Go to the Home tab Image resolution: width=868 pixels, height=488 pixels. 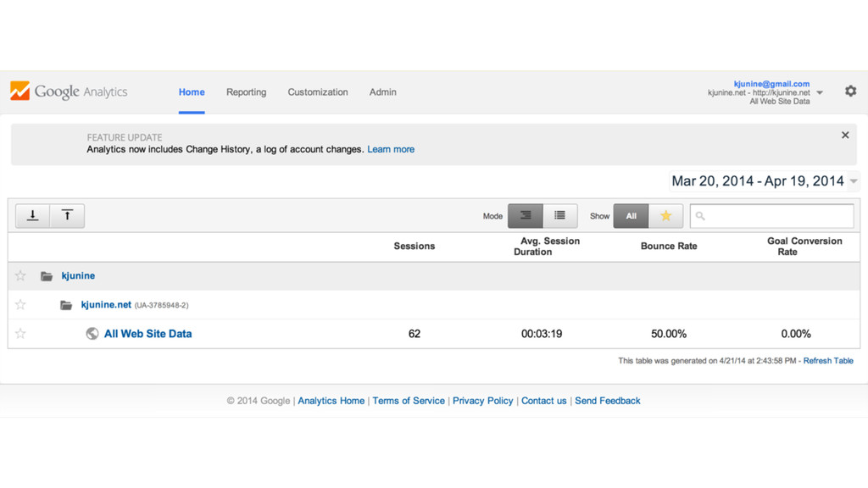[x=192, y=91]
